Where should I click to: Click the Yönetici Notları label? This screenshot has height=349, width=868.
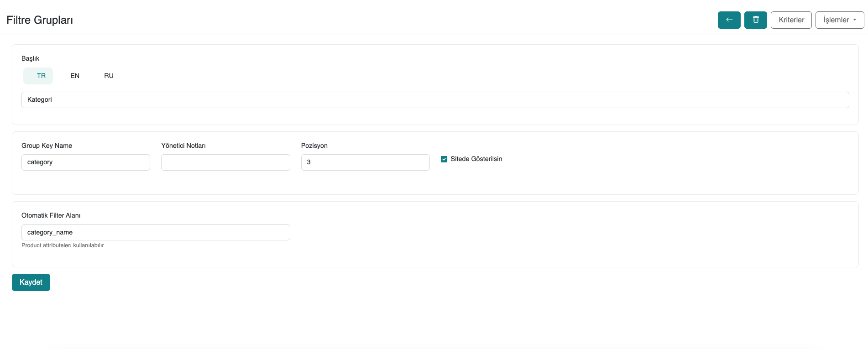pyautogui.click(x=183, y=146)
